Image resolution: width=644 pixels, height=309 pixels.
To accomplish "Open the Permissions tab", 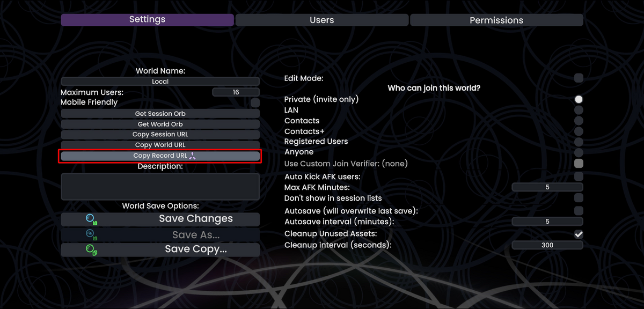I will click(496, 20).
